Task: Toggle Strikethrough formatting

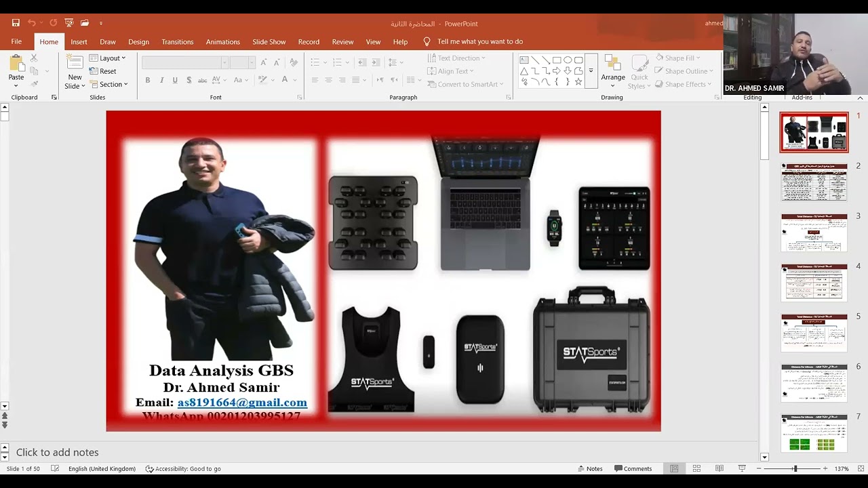Action: (202, 80)
